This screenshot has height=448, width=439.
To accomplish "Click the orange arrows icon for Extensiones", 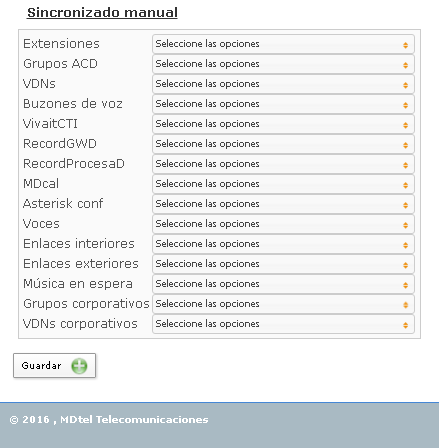I will 405,45.
